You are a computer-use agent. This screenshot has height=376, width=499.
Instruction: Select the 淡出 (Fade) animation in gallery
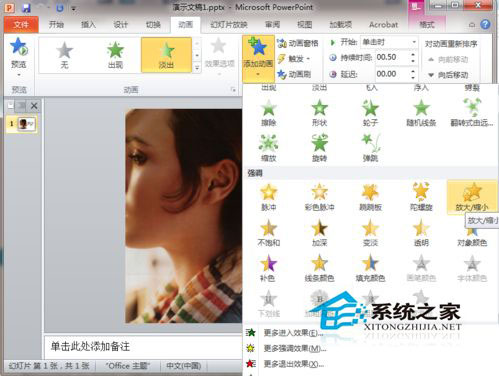pos(166,55)
